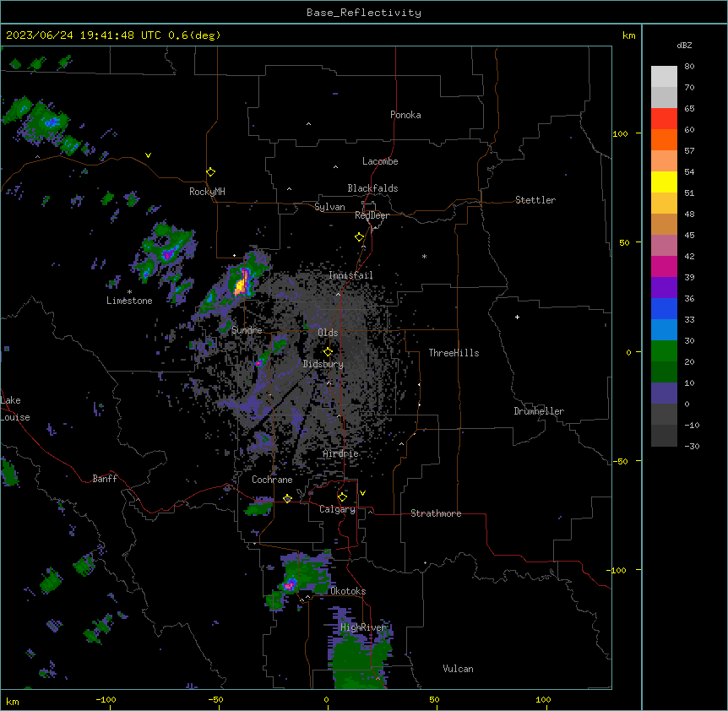Image resolution: width=728 pixels, height=711 pixels.
Task: Select the Lacombe city label
Action: click(380, 161)
